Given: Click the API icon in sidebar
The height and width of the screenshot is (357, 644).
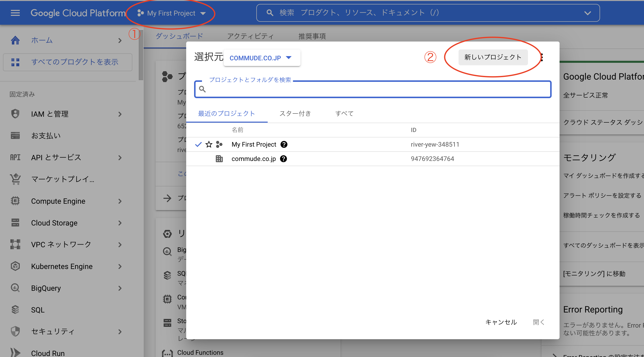Looking at the screenshot, I should pyautogui.click(x=15, y=157).
